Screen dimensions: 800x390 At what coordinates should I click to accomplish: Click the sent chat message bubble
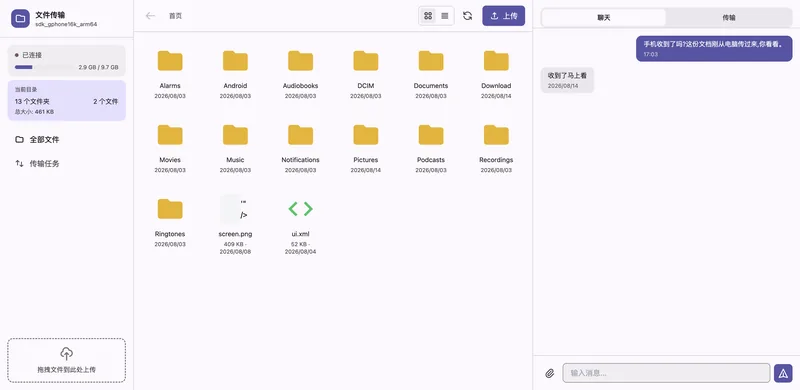pyautogui.click(x=714, y=49)
